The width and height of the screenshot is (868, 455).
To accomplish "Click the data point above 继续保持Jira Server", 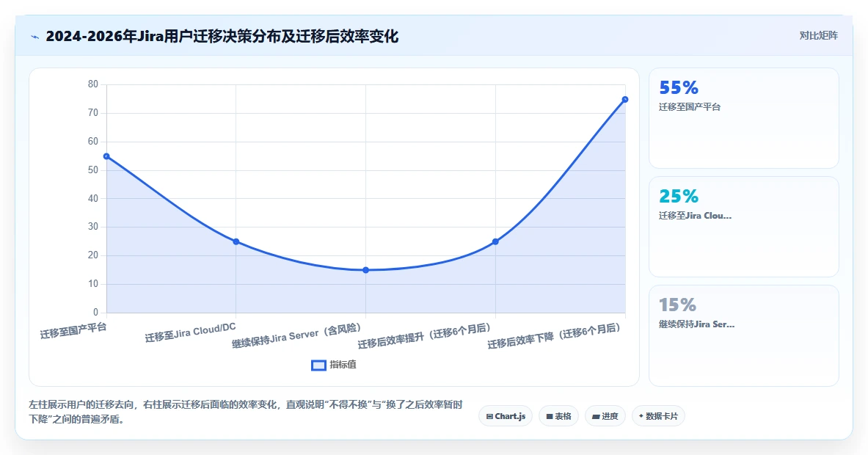I will (x=366, y=270).
